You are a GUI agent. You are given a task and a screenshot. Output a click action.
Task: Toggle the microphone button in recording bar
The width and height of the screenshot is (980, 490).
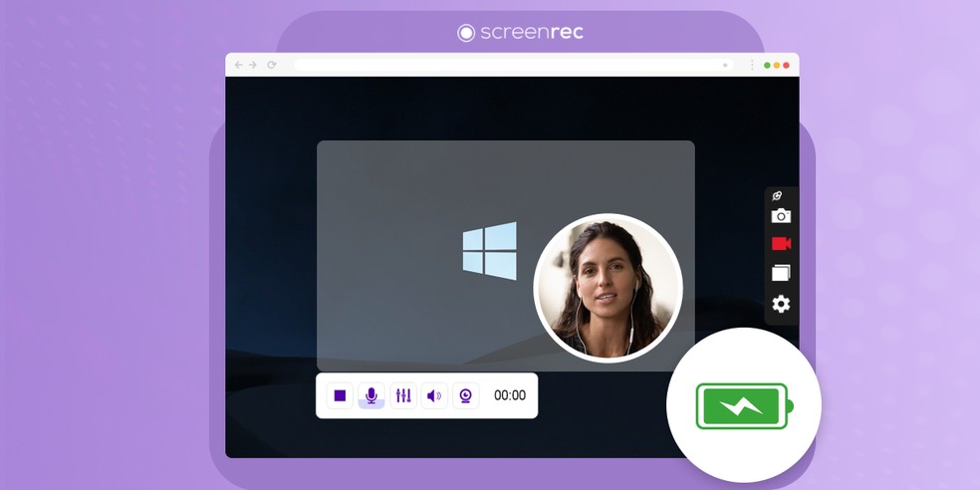click(x=371, y=395)
